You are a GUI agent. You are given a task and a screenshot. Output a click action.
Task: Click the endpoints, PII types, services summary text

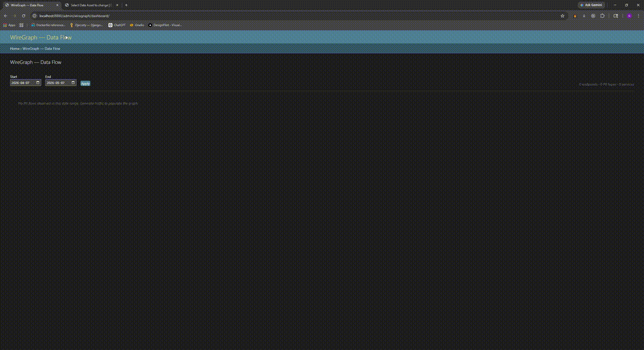point(606,85)
